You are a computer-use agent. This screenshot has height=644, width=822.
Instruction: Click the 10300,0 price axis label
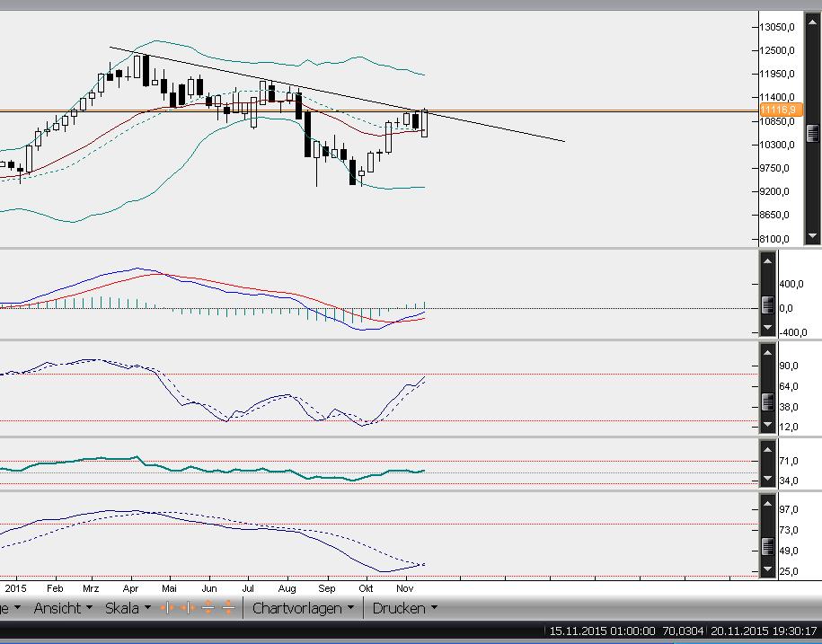777,145
